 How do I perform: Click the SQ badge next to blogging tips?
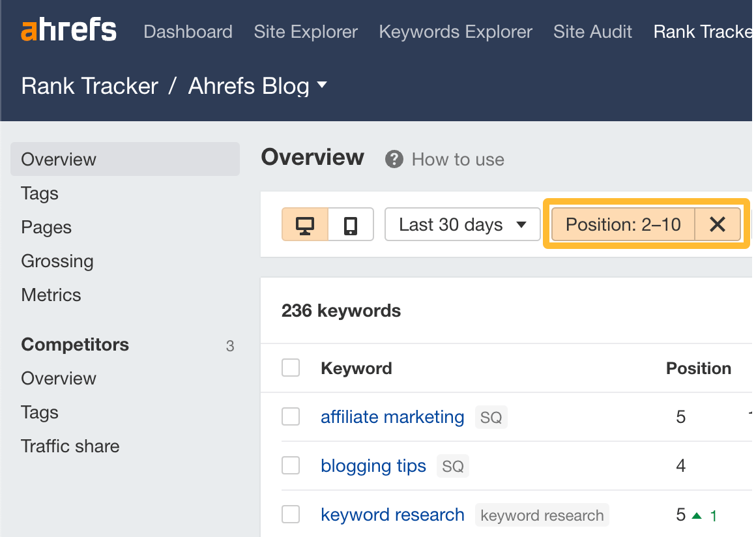[452, 466]
